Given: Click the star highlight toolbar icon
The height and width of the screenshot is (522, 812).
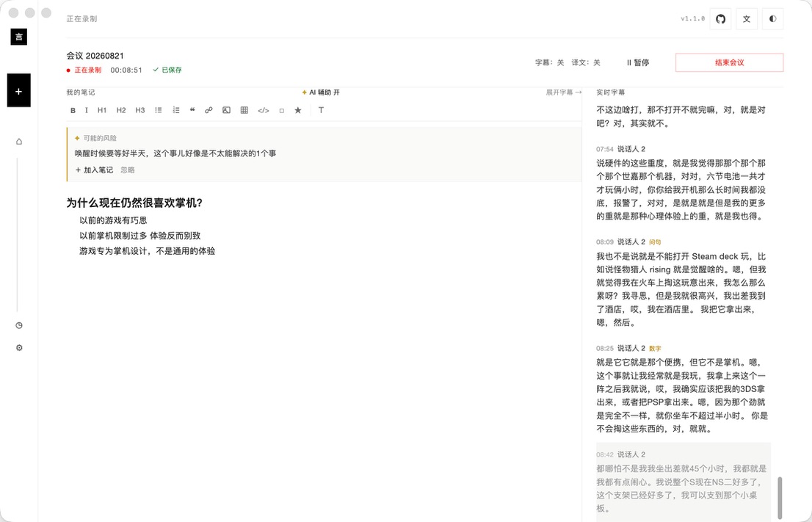Looking at the screenshot, I should 298,110.
